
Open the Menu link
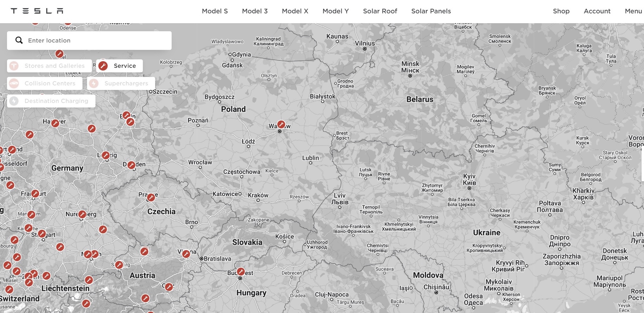click(633, 11)
